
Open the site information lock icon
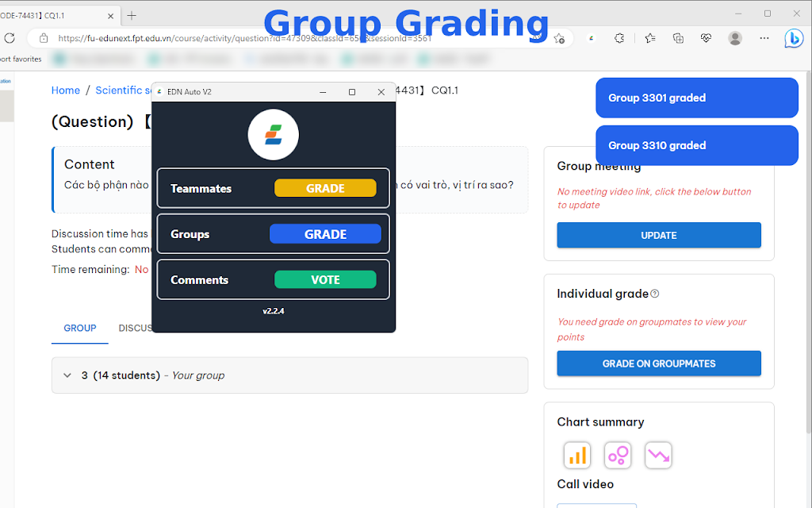pyautogui.click(x=44, y=38)
